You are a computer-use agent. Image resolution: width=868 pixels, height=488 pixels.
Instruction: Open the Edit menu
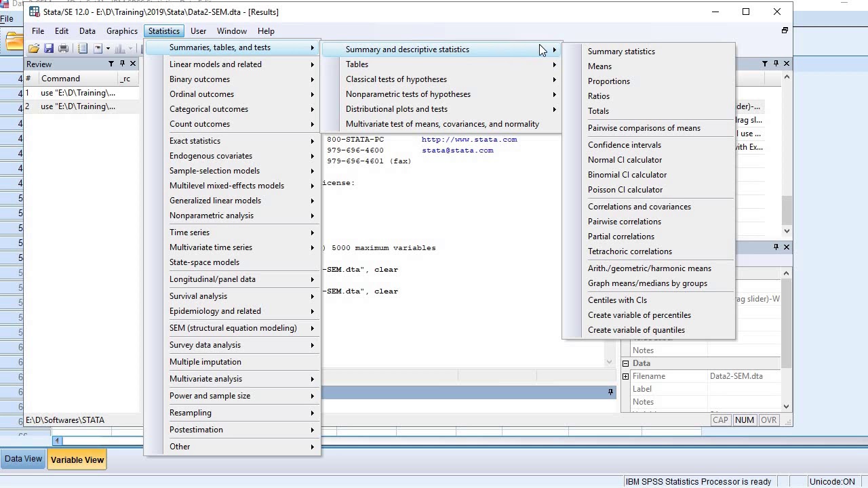pos(62,31)
